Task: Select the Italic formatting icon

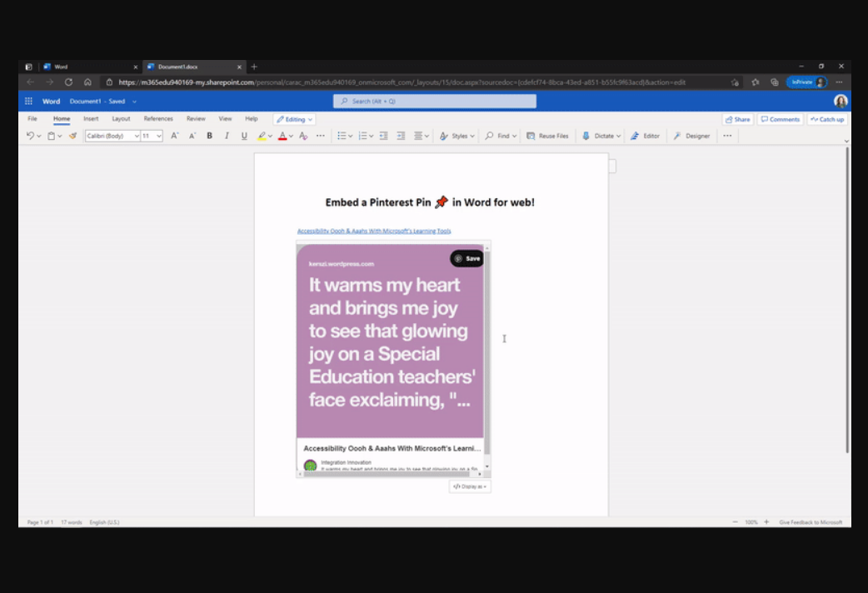Action: click(x=227, y=136)
